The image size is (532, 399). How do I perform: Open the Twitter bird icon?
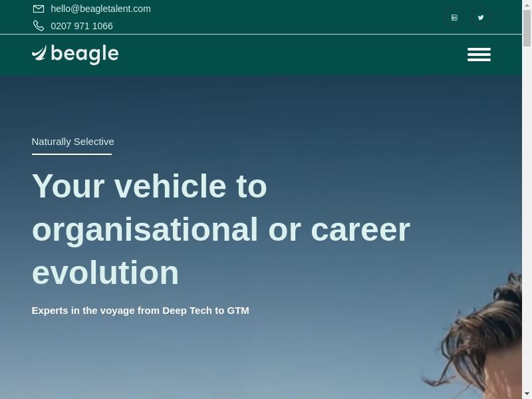pyautogui.click(x=481, y=17)
